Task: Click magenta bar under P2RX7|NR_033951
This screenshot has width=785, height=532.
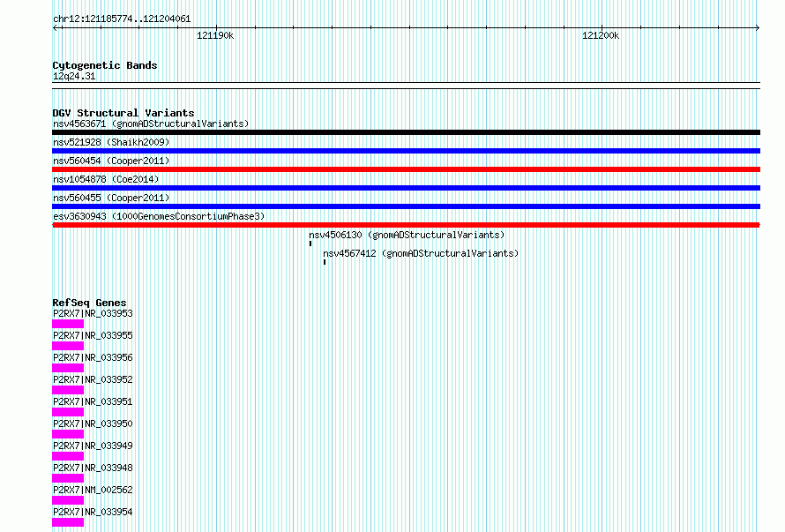Action: [x=68, y=412]
